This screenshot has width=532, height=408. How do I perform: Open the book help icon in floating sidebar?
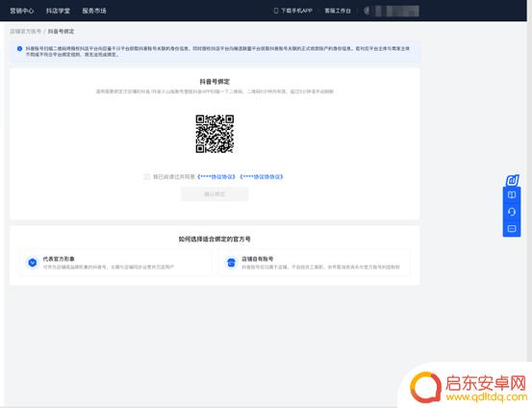[512, 194]
